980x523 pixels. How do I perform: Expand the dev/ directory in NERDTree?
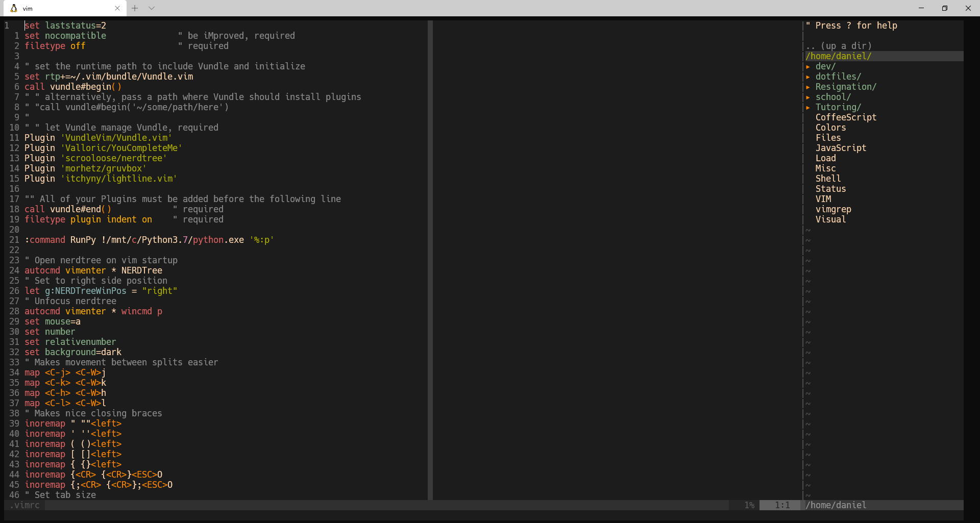tap(825, 66)
